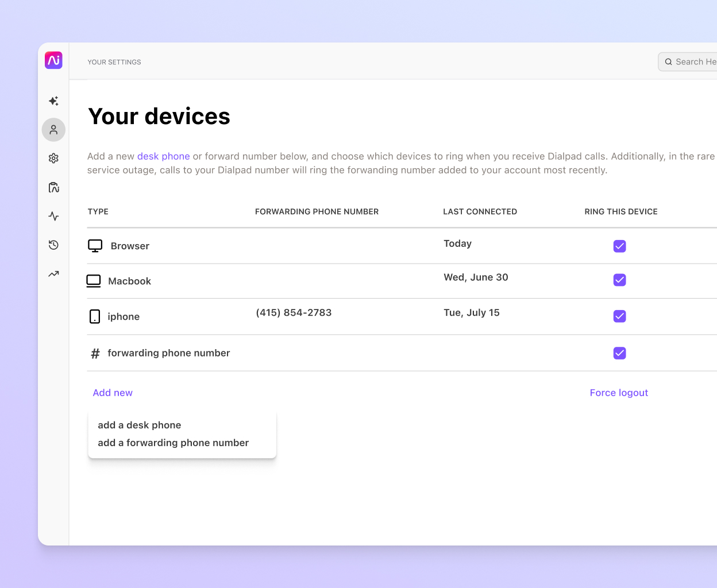The width and height of the screenshot is (717, 588).
Task: Select add a forwarding phone number option
Action: 173,443
